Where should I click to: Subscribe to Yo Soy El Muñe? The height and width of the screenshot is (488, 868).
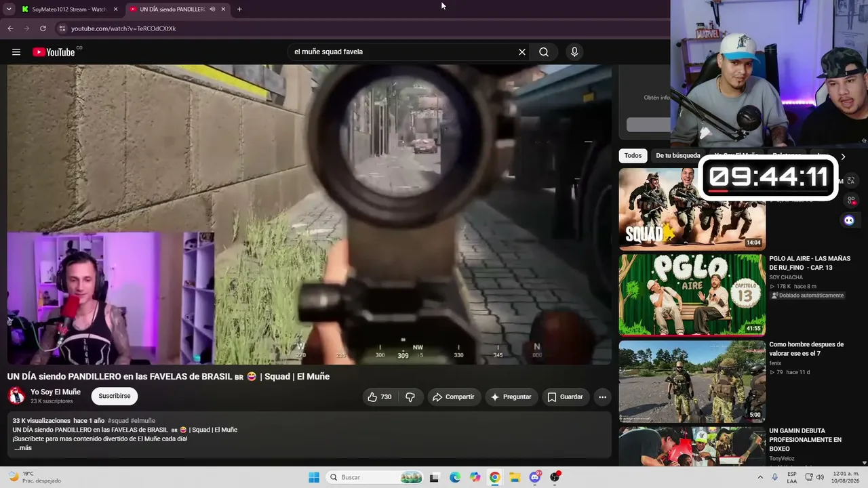[x=115, y=396]
